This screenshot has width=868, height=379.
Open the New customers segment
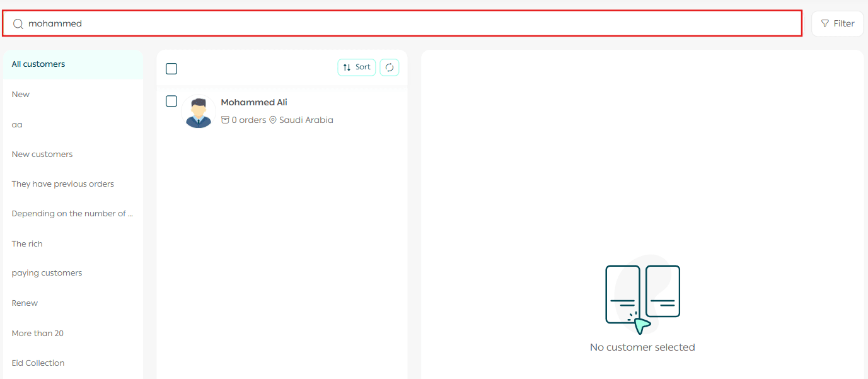pos(42,155)
